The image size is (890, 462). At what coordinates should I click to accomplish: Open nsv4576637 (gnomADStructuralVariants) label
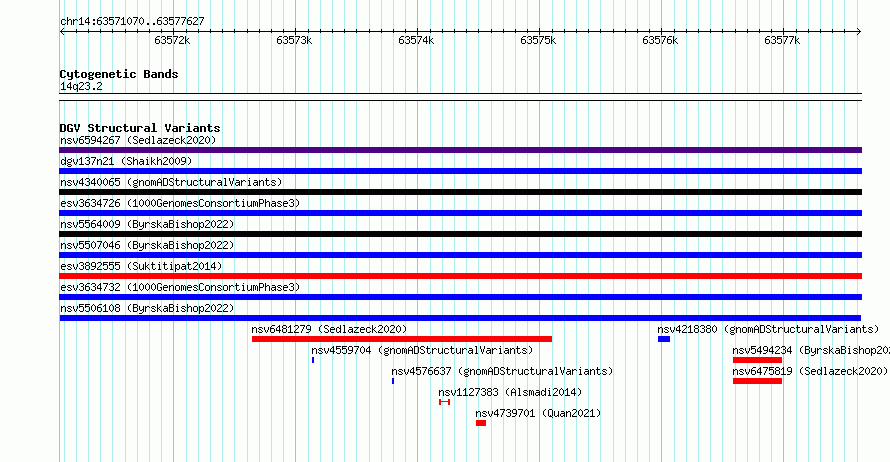pos(502,371)
